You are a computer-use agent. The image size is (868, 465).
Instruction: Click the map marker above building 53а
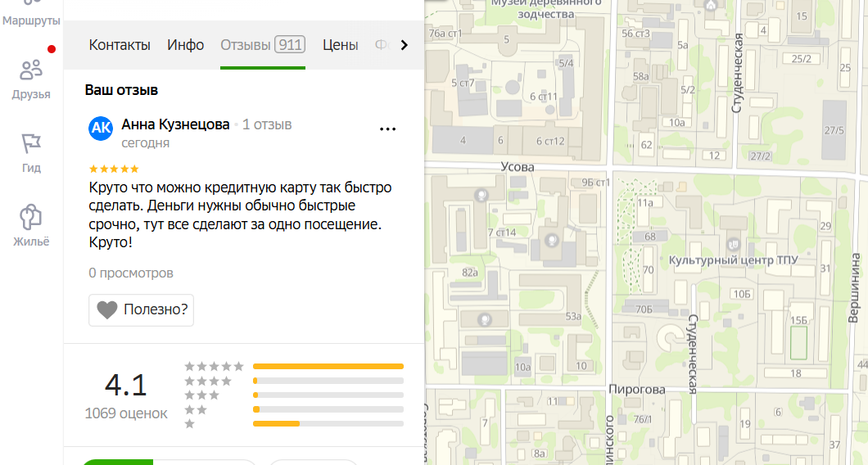coord(551,240)
